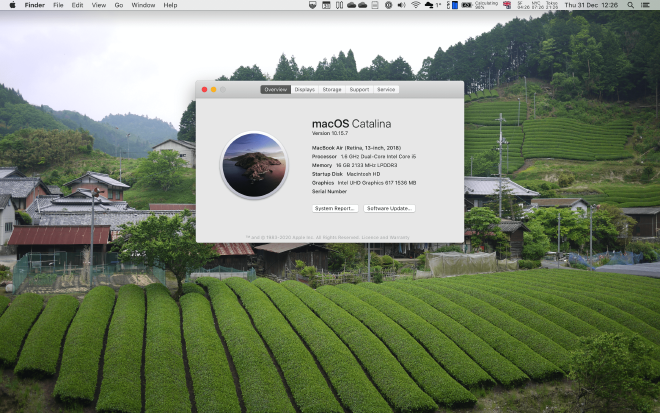This screenshot has width=660, height=413.
Task: Open the Pocket shield menu bar icon
Action: tap(312, 5)
